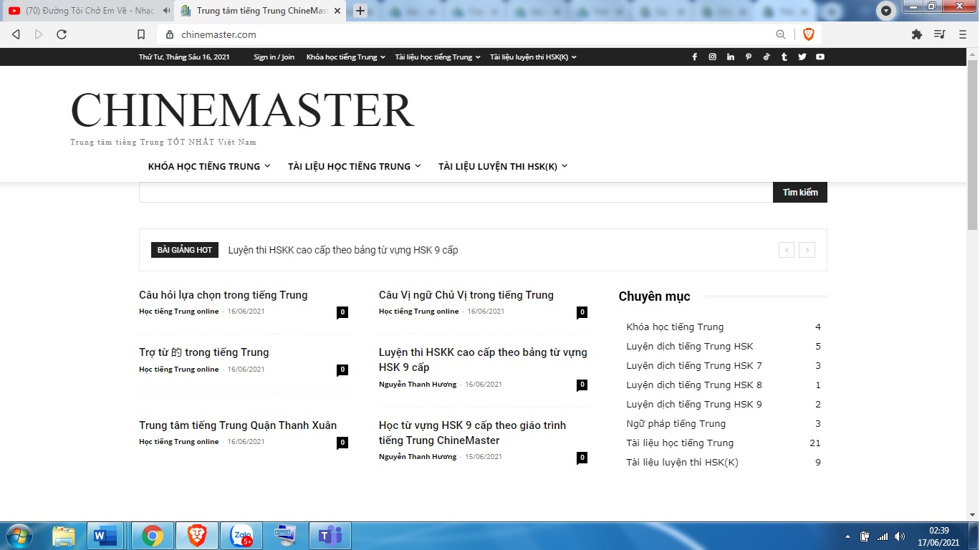The image size is (980, 550).
Task: Open the Facebook social icon
Action: [x=694, y=57]
